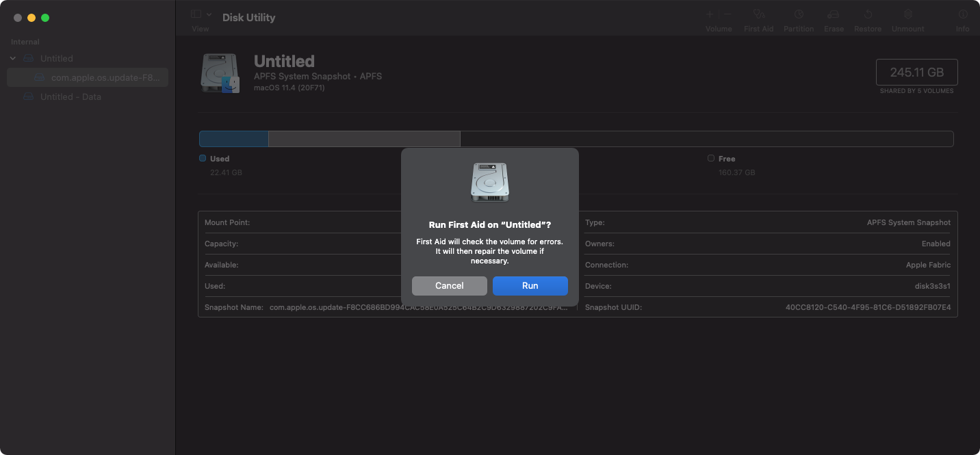Click the Unmount toolbar icon

(x=908, y=14)
